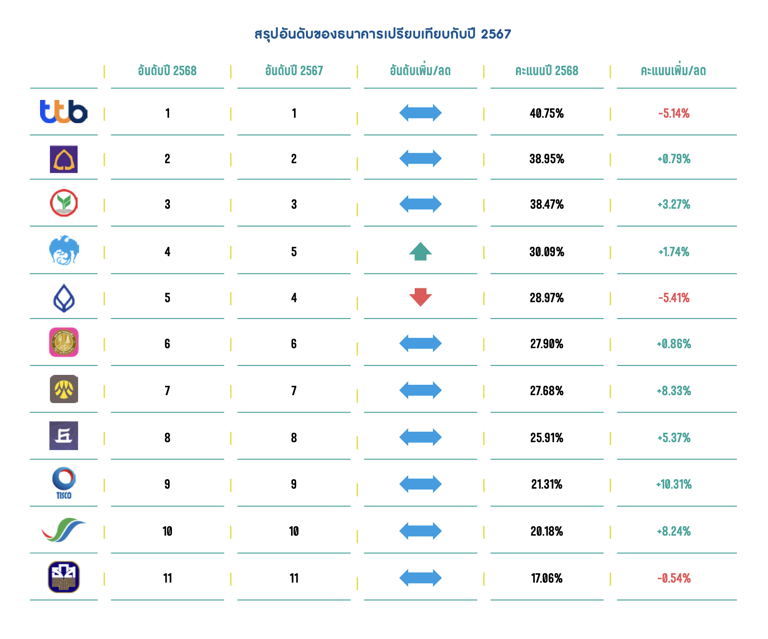Click the navy square logo in rank 11 row
The width and height of the screenshot is (768, 639).
point(64,577)
